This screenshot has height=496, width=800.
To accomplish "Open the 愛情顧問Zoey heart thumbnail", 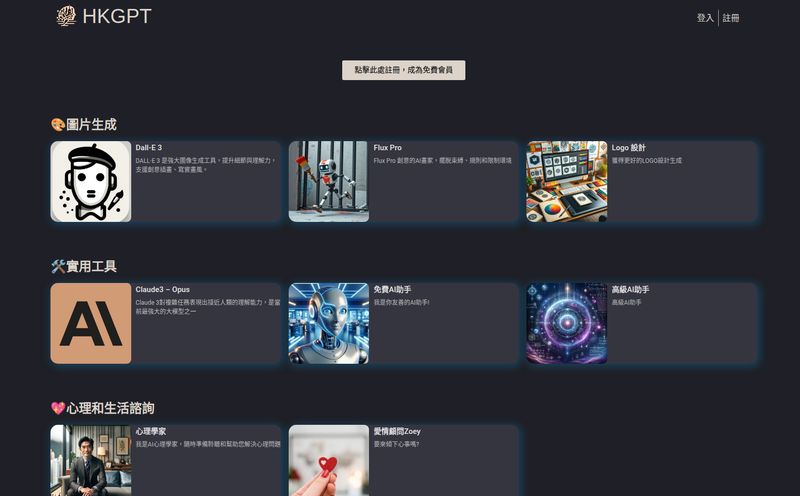I will (x=329, y=460).
